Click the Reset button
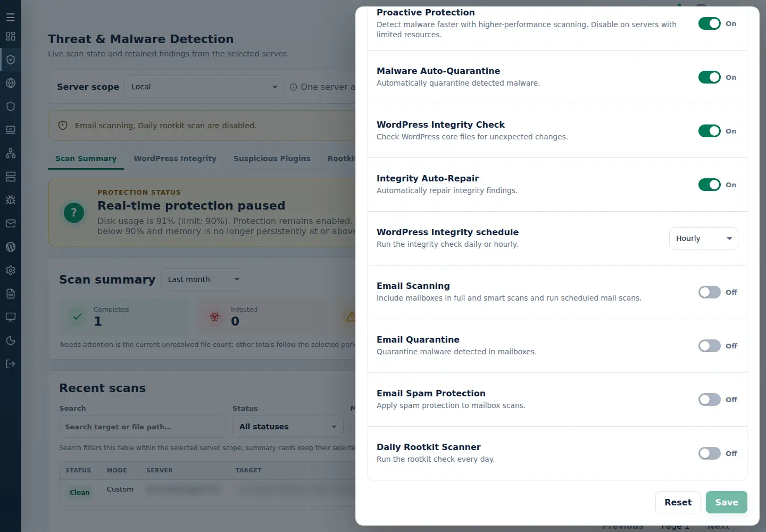This screenshot has height=532, width=766. pyautogui.click(x=678, y=502)
